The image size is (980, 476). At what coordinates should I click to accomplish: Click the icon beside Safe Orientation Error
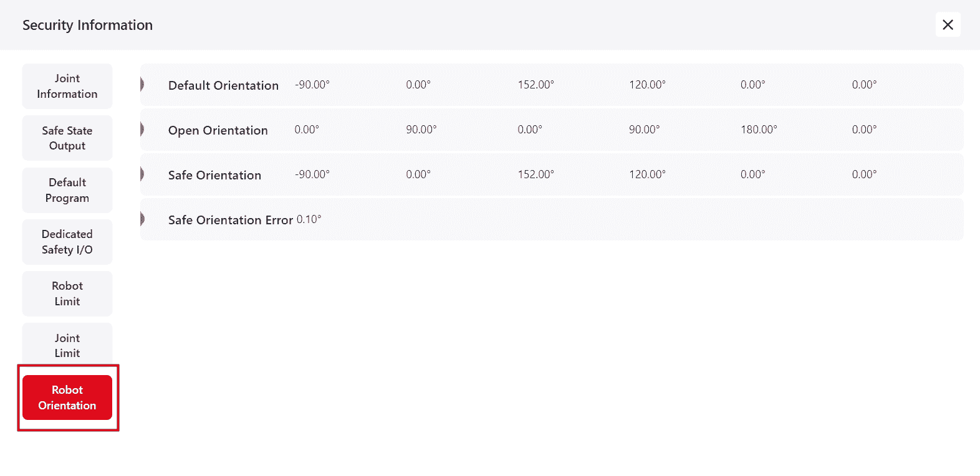coord(143,219)
